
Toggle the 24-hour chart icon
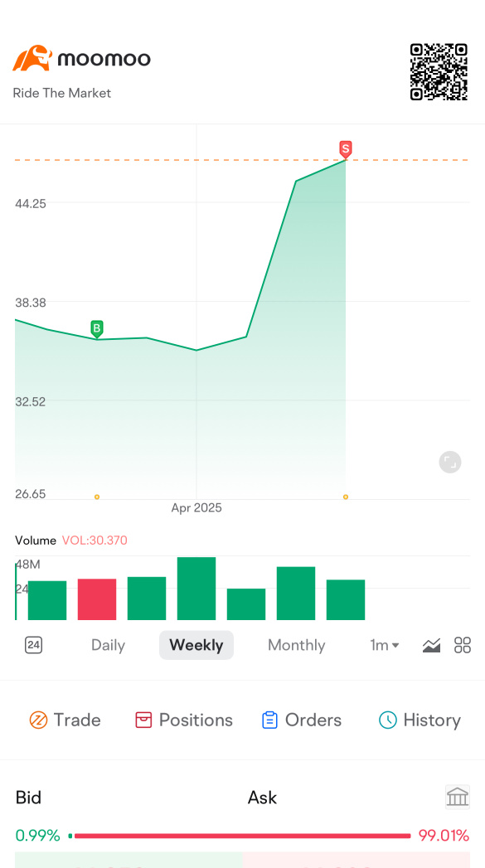click(x=34, y=645)
